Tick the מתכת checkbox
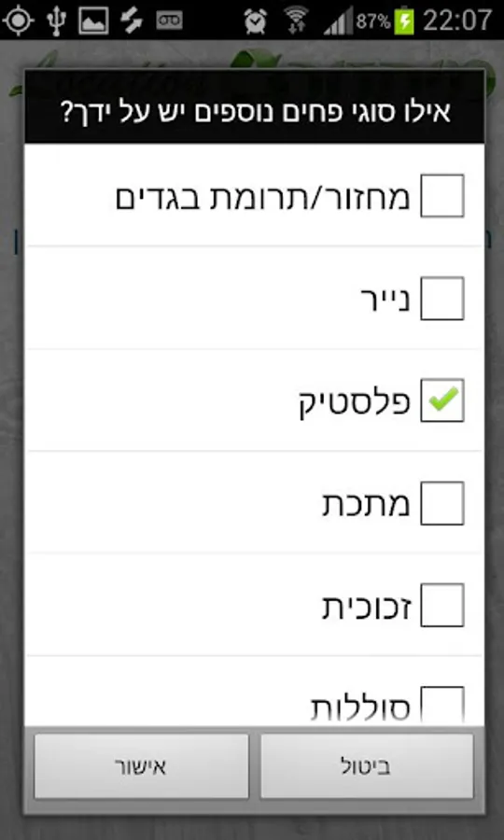This screenshot has height=840, width=504. point(441,503)
